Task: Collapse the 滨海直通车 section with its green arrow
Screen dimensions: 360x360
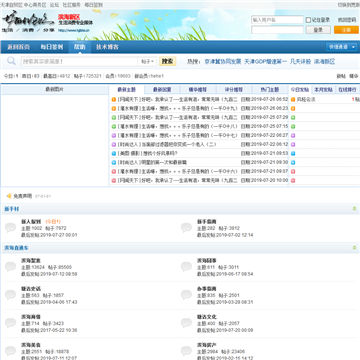Action: click(x=354, y=248)
